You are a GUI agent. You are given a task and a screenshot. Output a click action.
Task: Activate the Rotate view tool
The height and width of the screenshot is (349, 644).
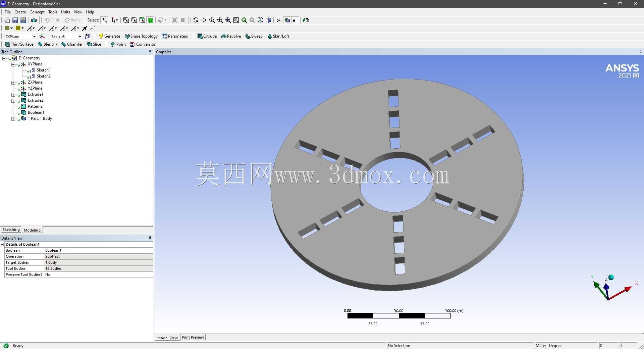point(196,20)
